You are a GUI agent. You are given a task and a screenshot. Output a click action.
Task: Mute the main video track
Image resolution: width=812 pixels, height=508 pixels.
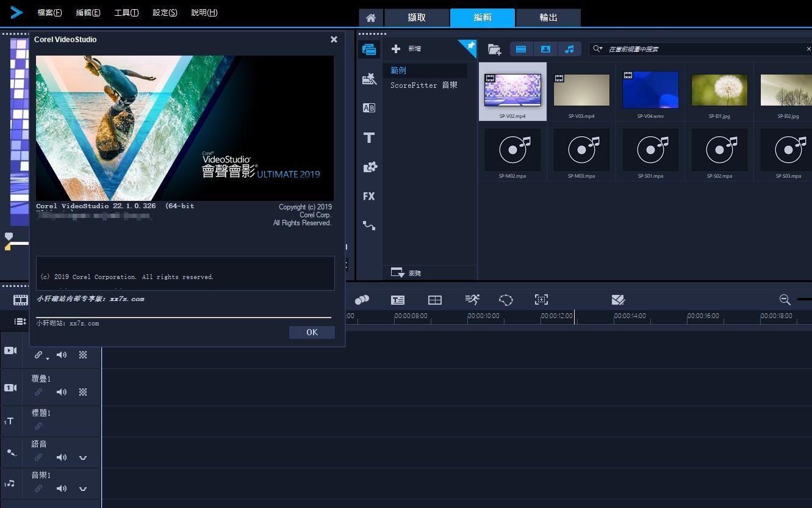click(x=62, y=355)
